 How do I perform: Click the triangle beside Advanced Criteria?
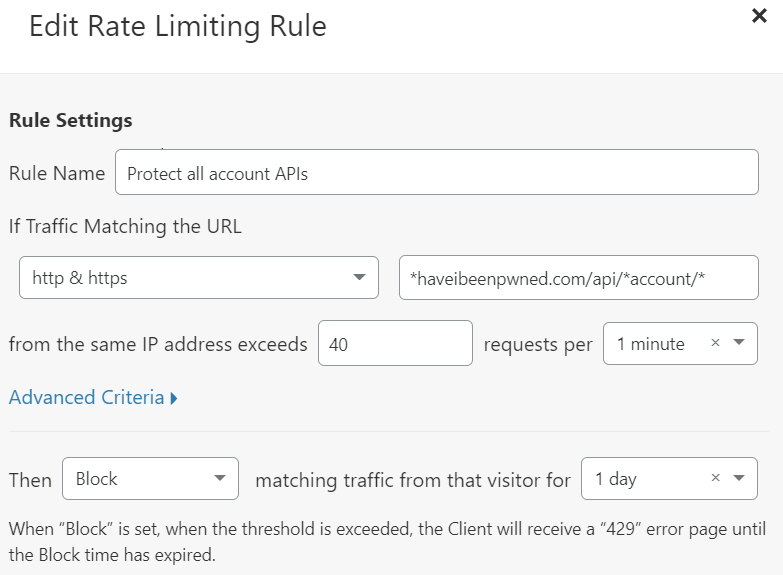click(174, 398)
